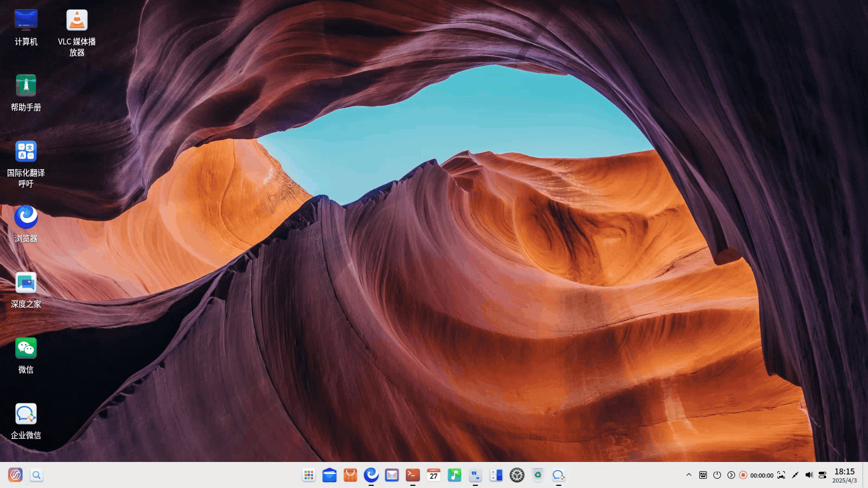Open the power options tray icon
This screenshot has height=488, width=868.
coord(717,475)
